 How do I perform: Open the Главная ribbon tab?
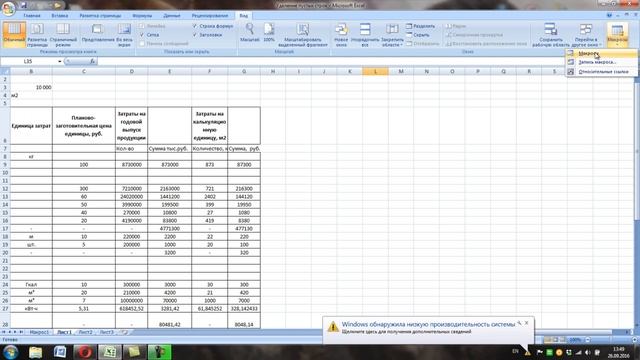(32, 16)
